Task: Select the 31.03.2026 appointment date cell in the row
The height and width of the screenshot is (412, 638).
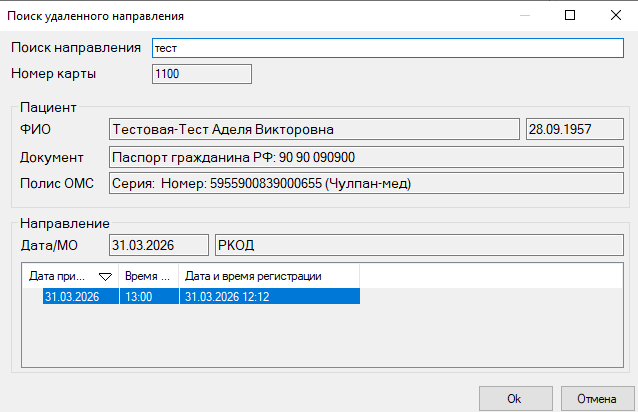Action: pos(70,296)
